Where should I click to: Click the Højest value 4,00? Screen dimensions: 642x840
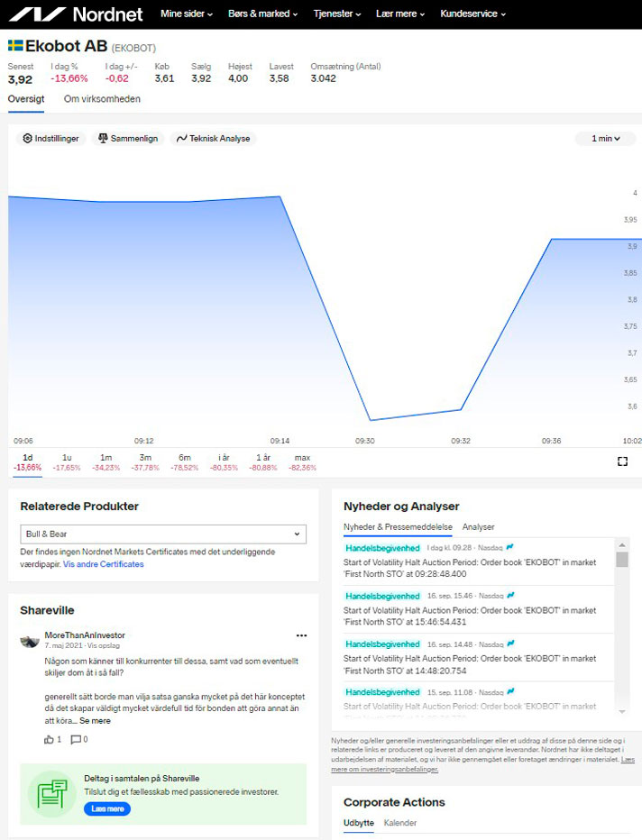click(238, 78)
